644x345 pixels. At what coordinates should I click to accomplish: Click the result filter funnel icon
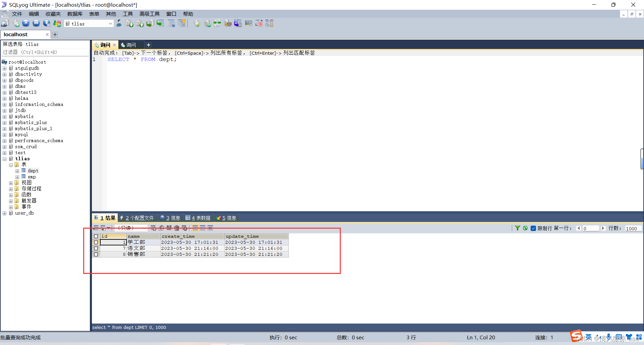pos(518,228)
